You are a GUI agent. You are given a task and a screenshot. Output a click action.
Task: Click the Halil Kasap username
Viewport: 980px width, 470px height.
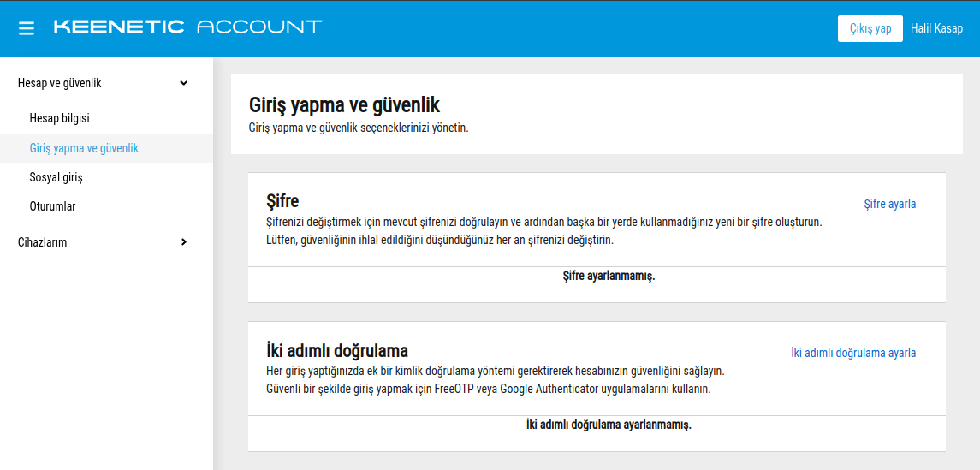click(936, 28)
